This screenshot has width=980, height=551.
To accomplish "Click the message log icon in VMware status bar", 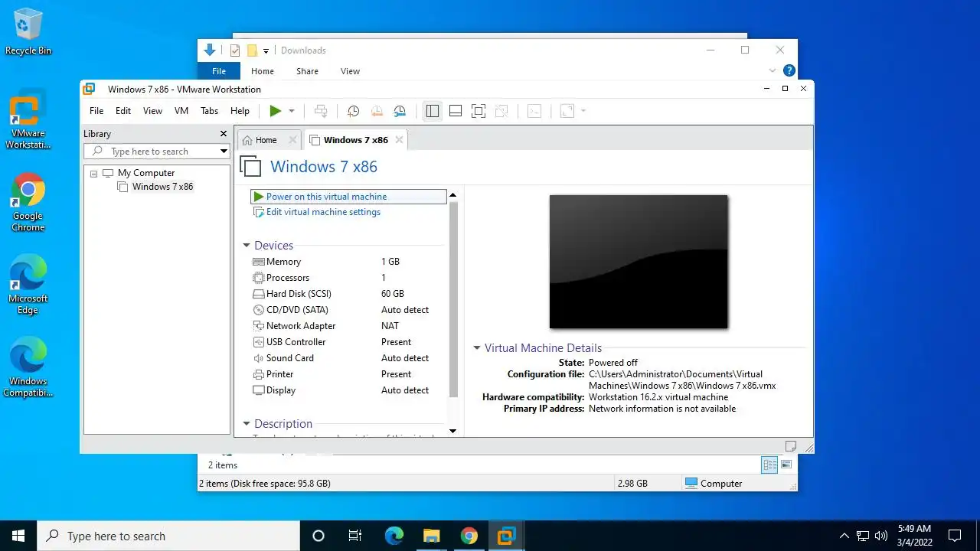I will pos(791,446).
